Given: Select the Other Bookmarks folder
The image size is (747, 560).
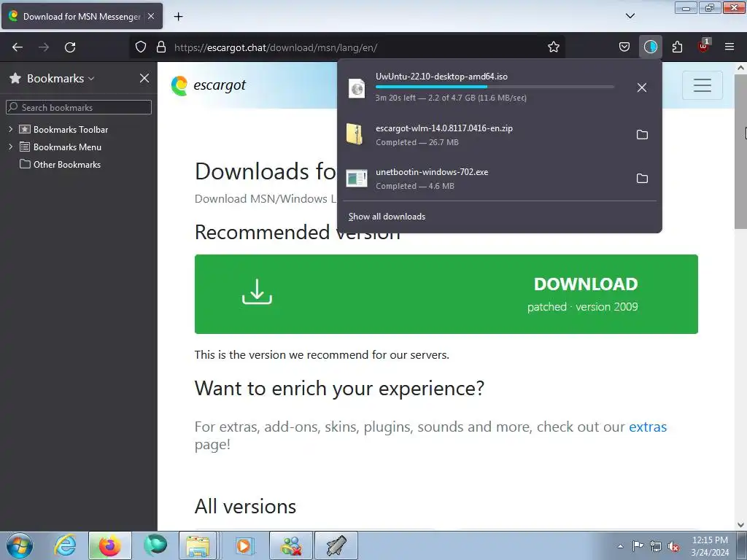Looking at the screenshot, I should [x=60, y=164].
